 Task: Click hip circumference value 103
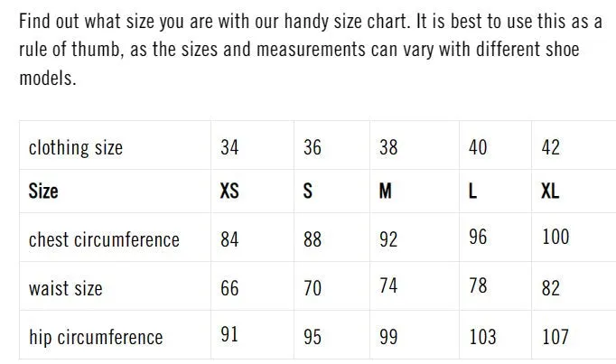pyautogui.click(x=482, y=337)
